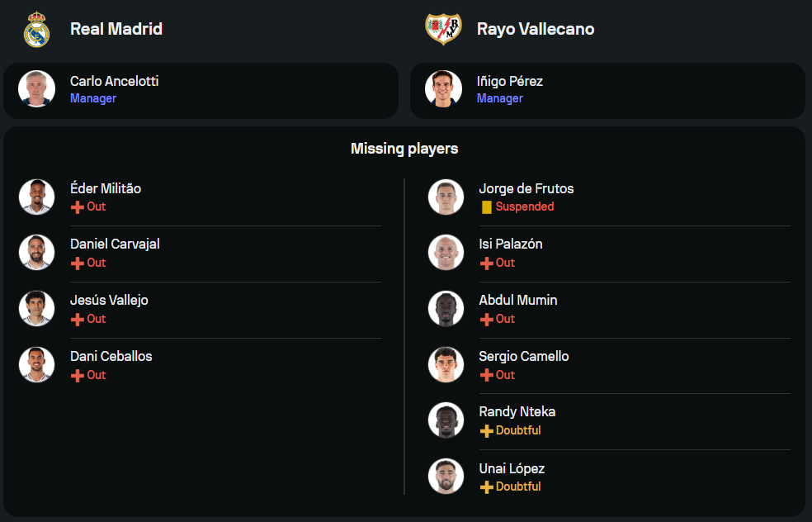
Task: Click Isi Palazón's red injury icon
Action: click(x=487, y=263)
